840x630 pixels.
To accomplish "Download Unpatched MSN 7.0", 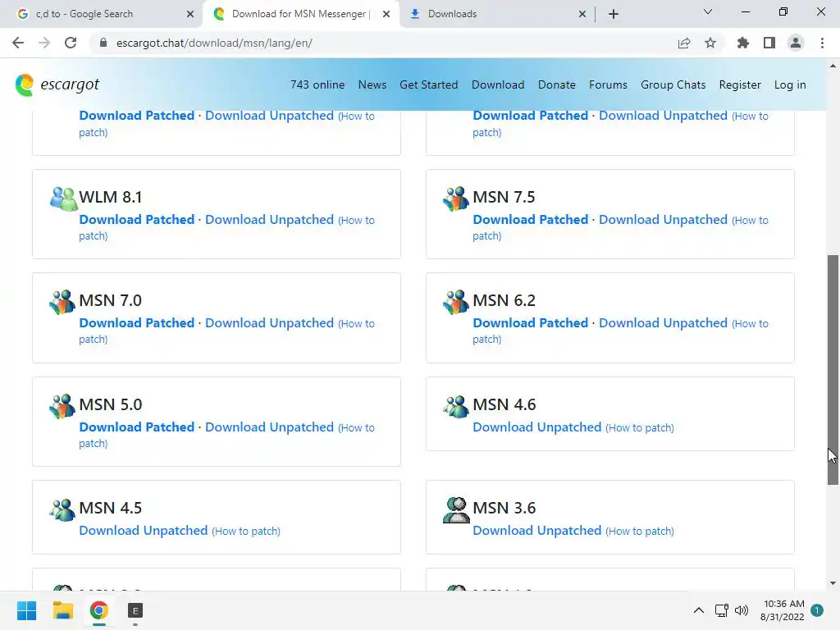I will pos(269,323).
